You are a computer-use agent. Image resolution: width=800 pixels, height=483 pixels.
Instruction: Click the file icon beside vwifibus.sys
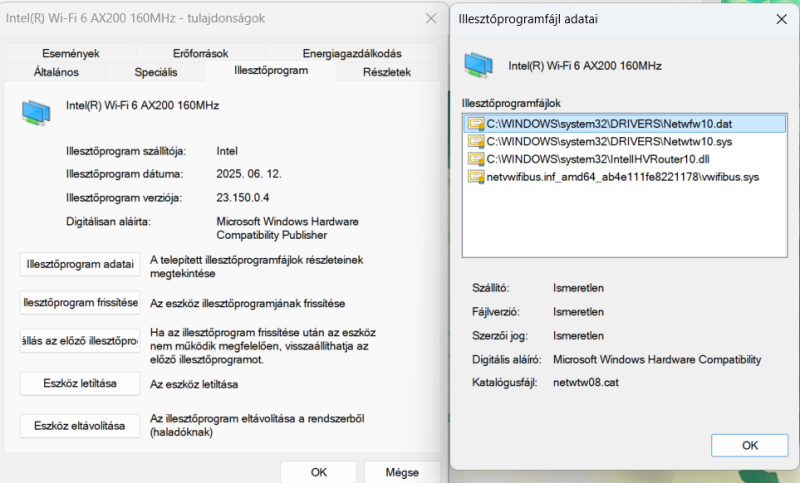tap(476, 177)
